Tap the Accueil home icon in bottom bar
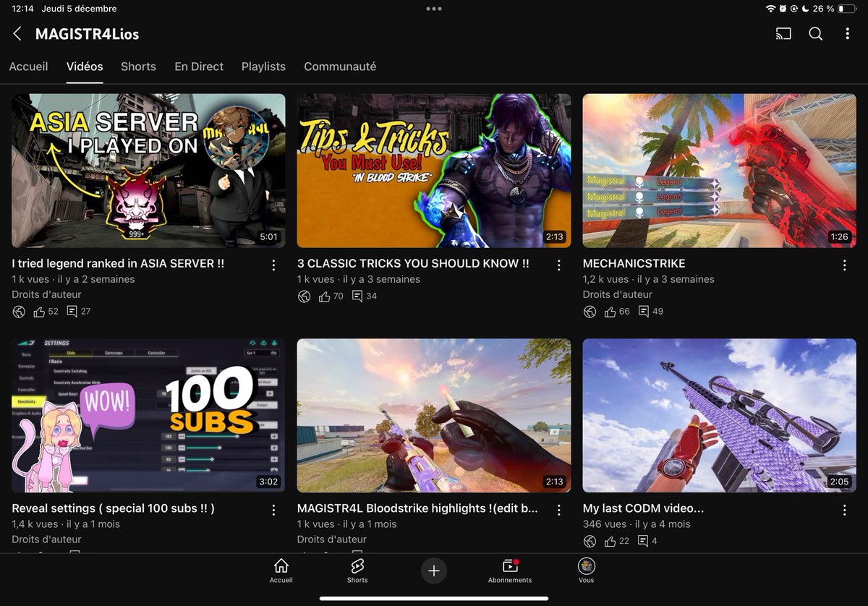The height and width of the screenshot is (606, 868). click(x=281, y=571)
